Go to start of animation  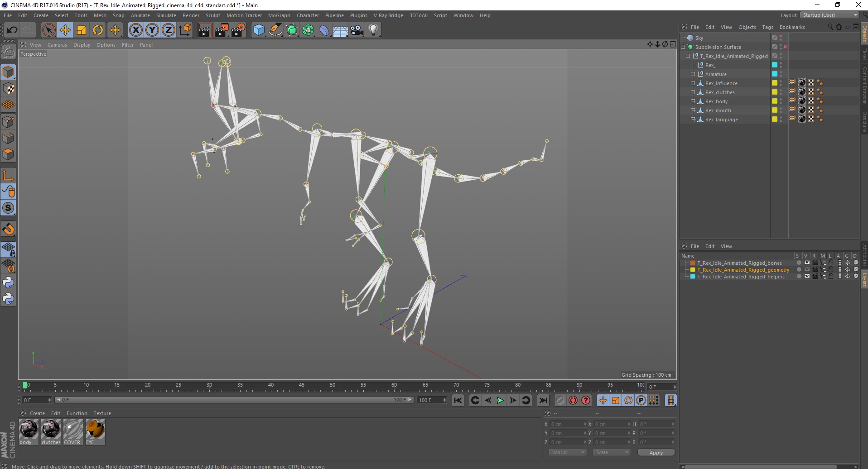(x=458, y=400)
